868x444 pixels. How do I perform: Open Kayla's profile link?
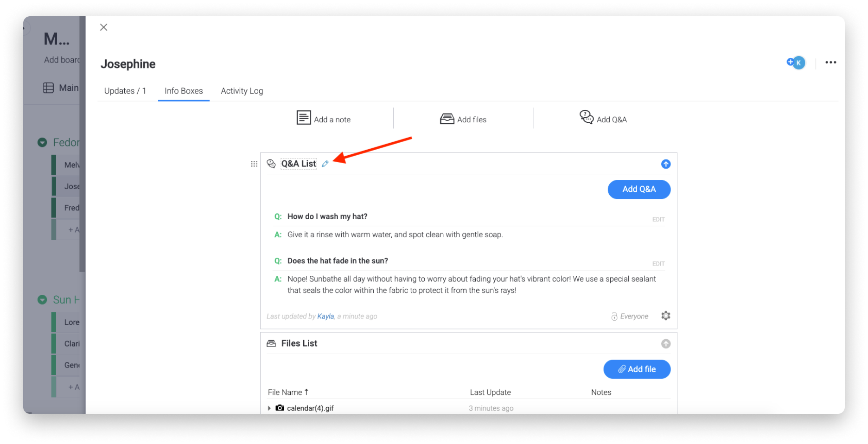click(325, 316)
